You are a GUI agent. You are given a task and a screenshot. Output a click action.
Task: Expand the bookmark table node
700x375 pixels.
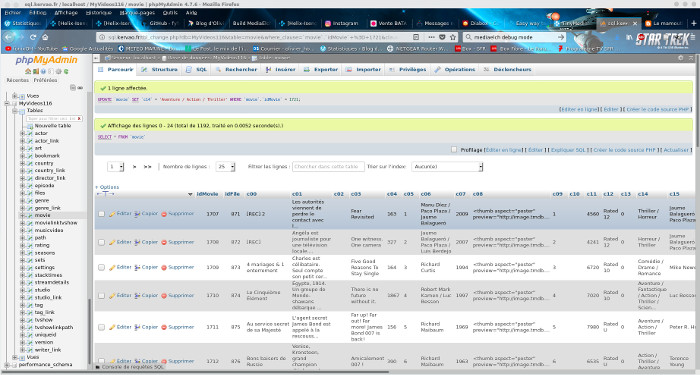[22, 156]
